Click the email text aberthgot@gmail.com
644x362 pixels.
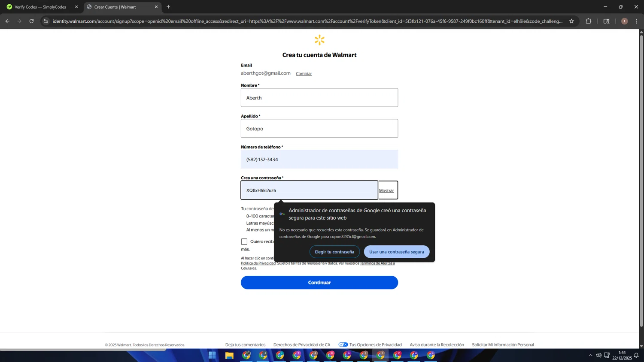(x=266, y=73)
